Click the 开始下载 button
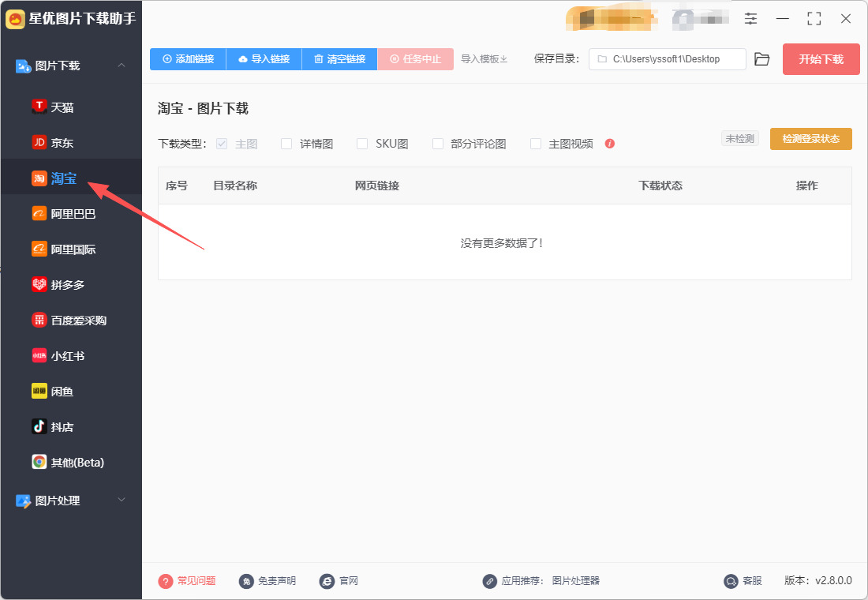868x600 pixels. click(x=821, y=59)
